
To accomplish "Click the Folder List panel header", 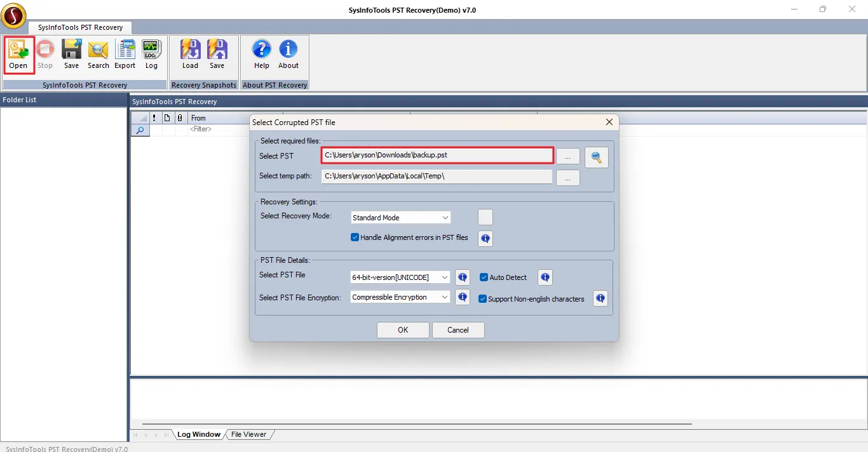I will [64, 100].
